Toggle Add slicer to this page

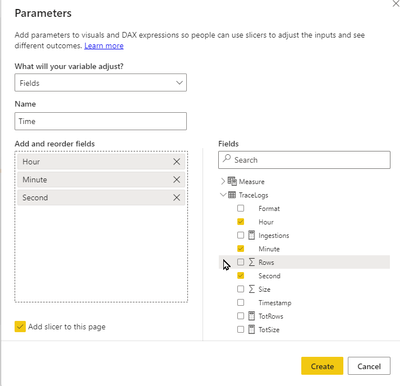click(x=20, y=327)
